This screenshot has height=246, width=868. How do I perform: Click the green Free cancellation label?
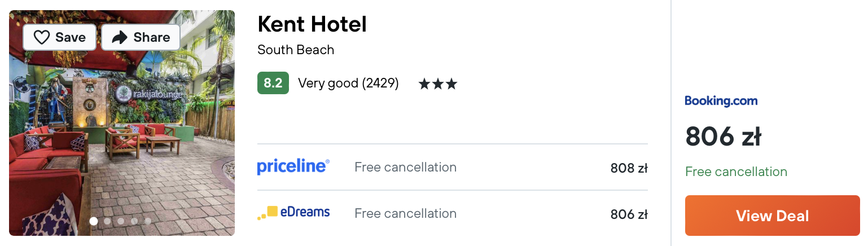736,172
